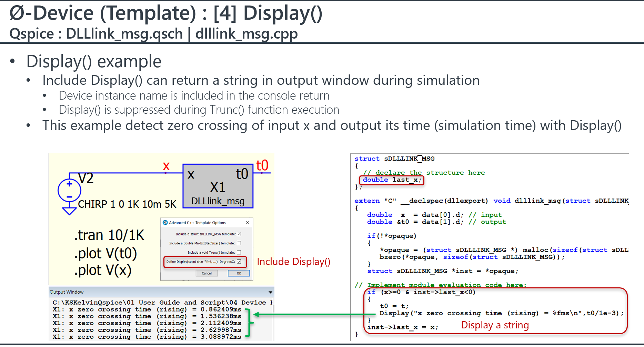
Task: Click the 'struct sDLLLINK_MSG *inst = *opaque' line
Action: click(x=443, y=271)
